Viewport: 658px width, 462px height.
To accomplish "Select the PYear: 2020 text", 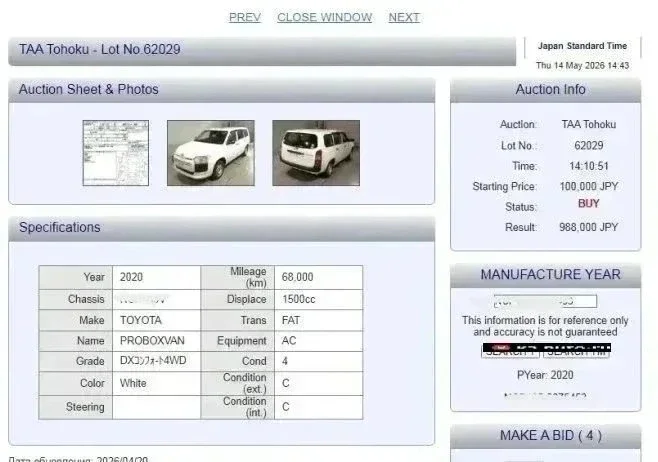I will coord(545,375).
